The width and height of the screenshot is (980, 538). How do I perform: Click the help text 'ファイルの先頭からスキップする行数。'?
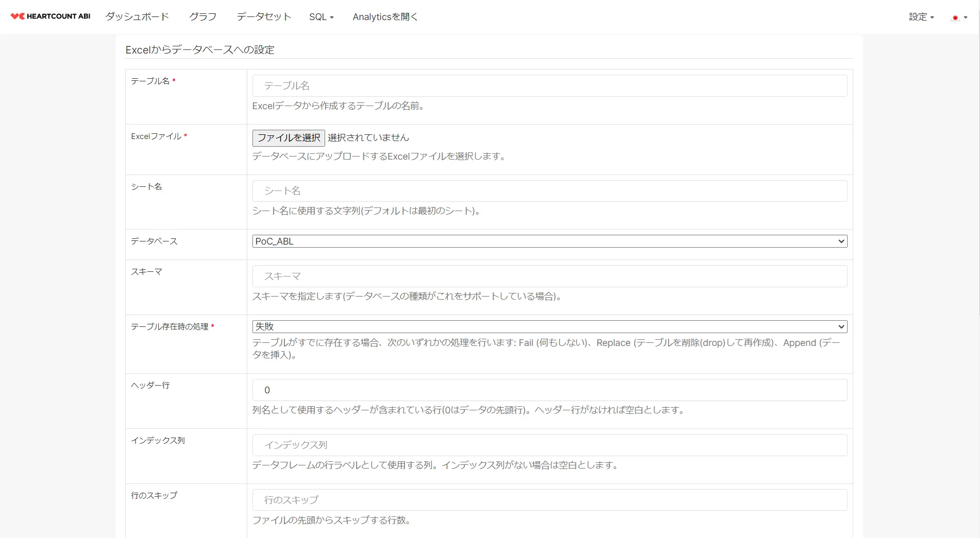[x=331, y=520]
